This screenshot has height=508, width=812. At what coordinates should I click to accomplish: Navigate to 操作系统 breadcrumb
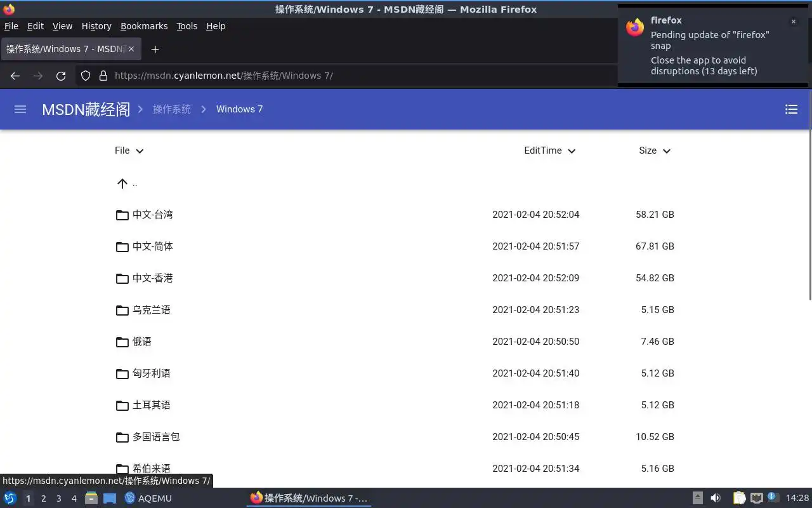coord(172,109)
